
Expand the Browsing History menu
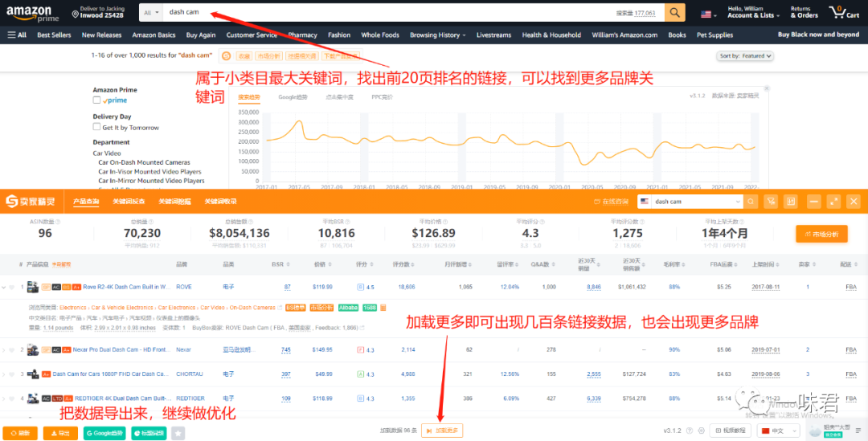(x=437, y=35)
